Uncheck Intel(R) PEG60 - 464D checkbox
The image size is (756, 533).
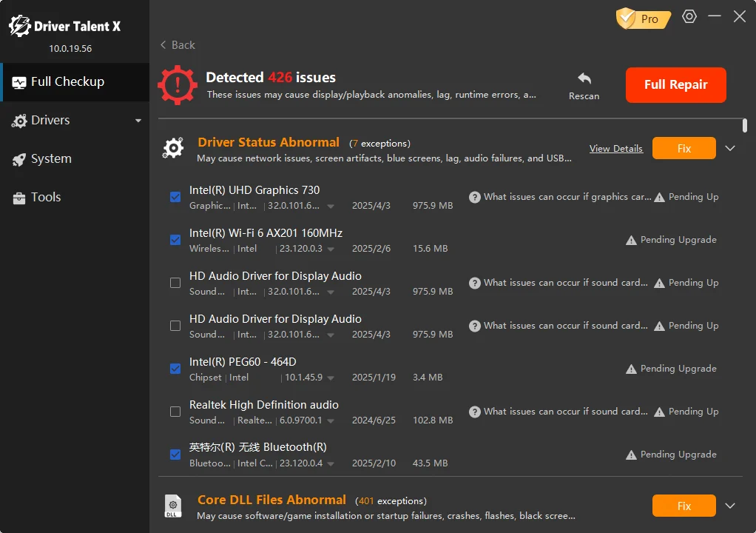pos(175,369)
